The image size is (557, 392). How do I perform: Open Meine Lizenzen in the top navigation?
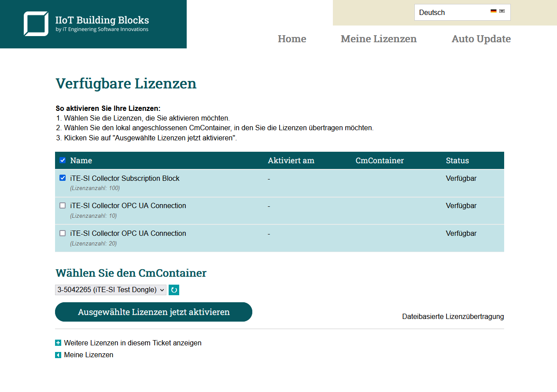coord(379,39)
